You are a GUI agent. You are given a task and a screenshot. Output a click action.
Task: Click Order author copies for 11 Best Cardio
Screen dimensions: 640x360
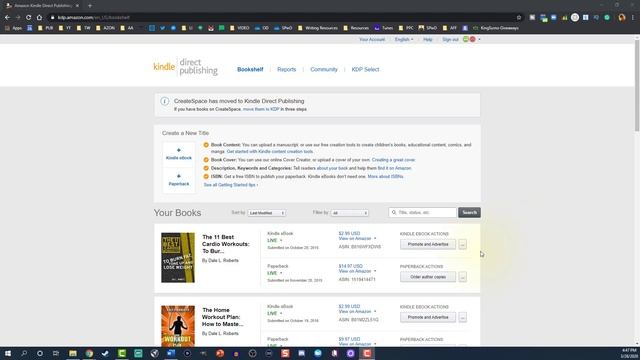(428, 277)
